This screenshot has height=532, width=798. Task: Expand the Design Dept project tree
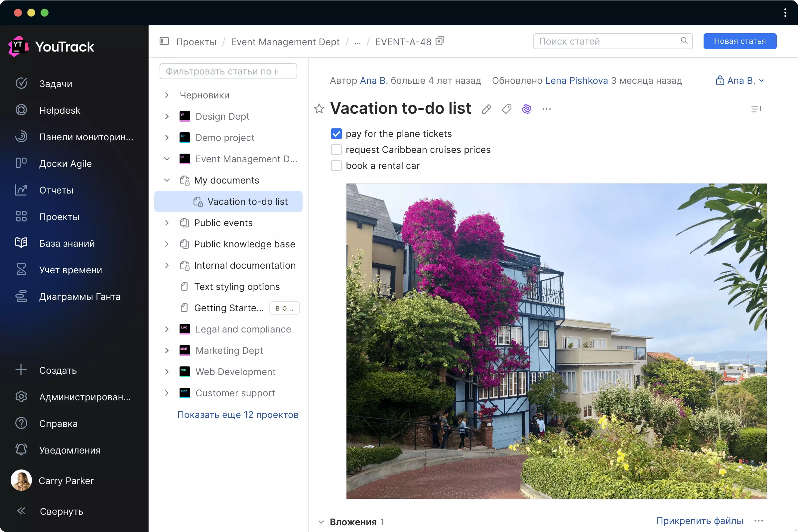tap(167, 116)
